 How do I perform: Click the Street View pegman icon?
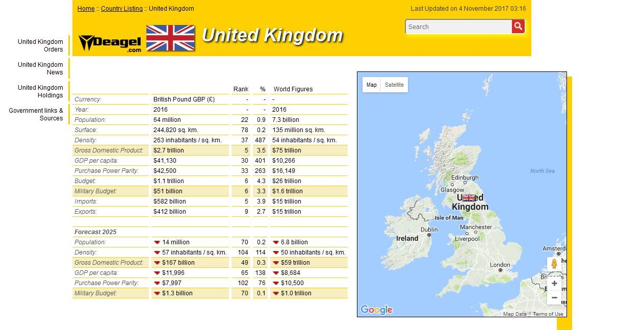click(554, 264)
